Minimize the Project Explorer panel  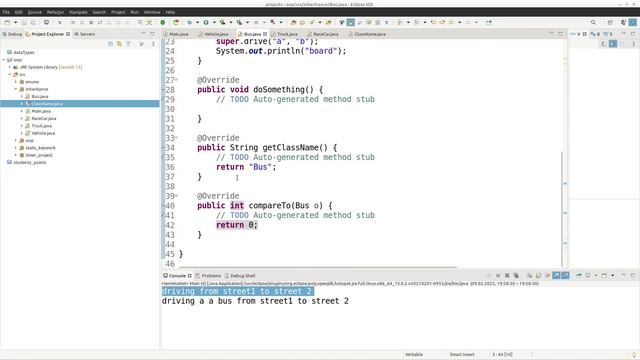click(x=143, y=34)
